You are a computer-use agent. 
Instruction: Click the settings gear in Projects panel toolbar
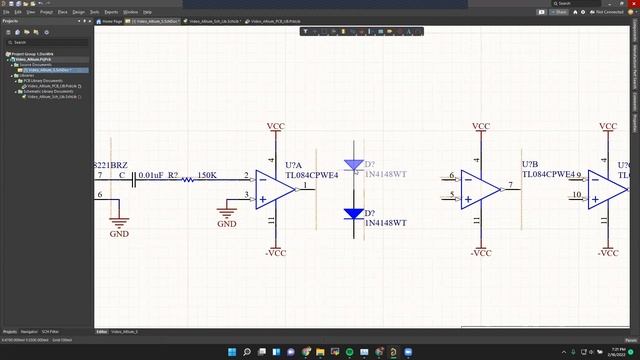[46, 32]
